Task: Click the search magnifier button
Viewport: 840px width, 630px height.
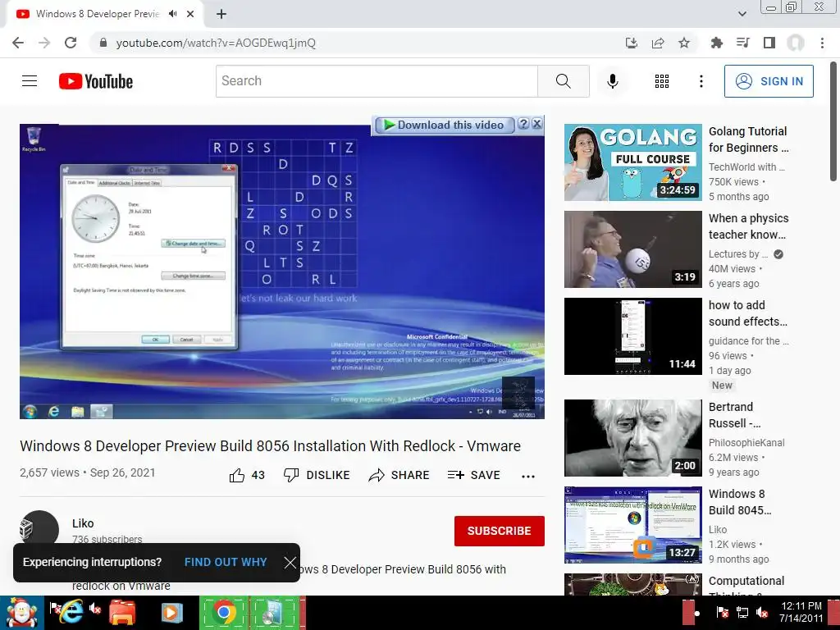Action: tap(563, 81)
